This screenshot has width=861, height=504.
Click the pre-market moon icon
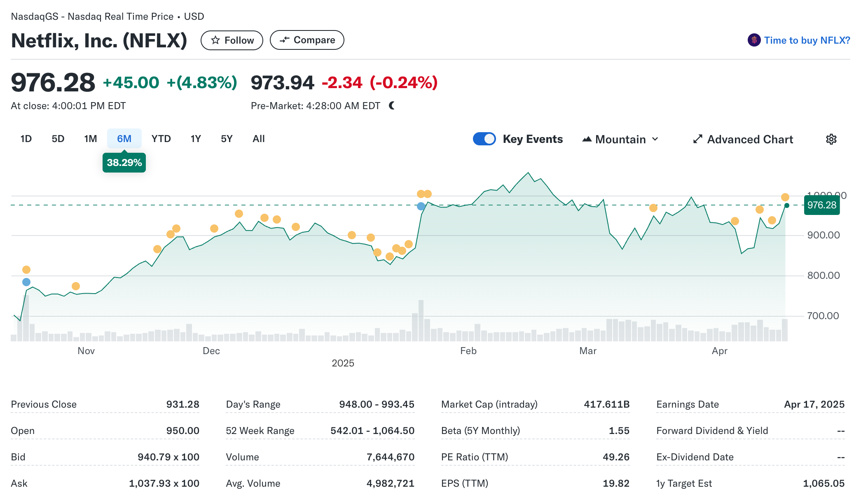(x=392, y=106)
